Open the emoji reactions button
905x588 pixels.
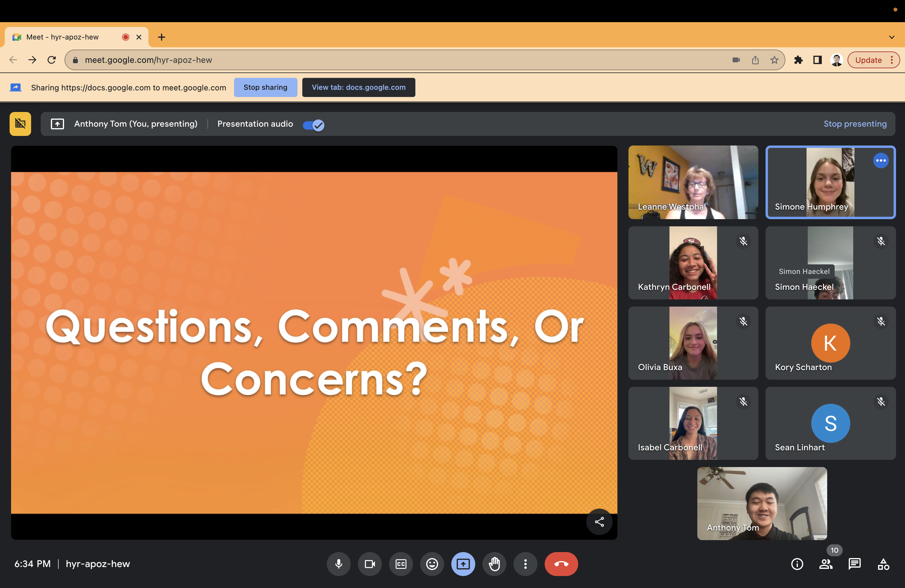[x=432, y=564]
